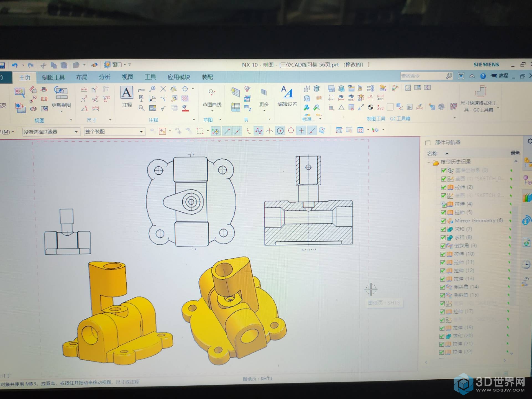Click the Undo arrow in title toolbar
The width and height of the screenshot is (532, 399).
[x=15, y=65]
